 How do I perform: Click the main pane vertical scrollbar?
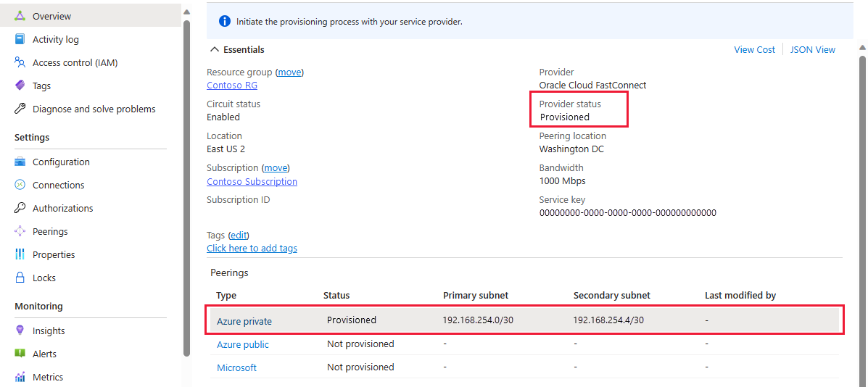(862, 221)
